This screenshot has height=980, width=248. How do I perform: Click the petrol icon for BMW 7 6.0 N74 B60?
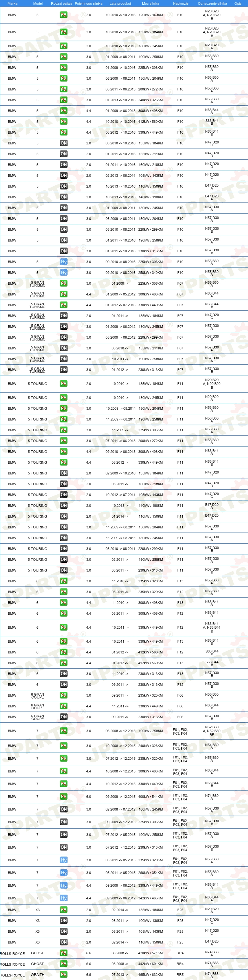click(63, 796)
